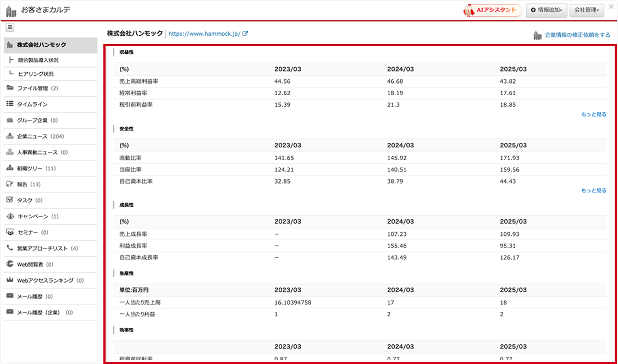The image size is (618, 364).
Task: Select 報告 (13) in sidebar
Action: pos(29,184)
